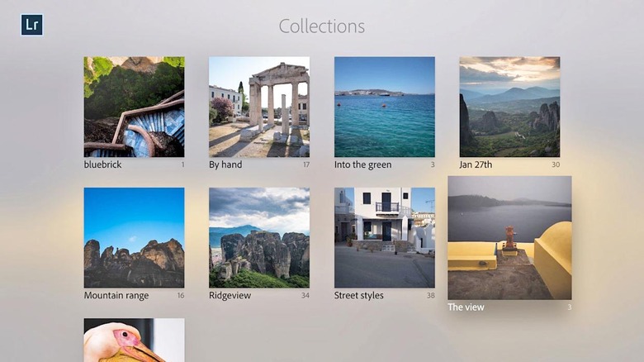The width and height of the screenshot is (644, 362).
Task: Select the Street styles collection thumbnail
Action: (x=384, y=237)
